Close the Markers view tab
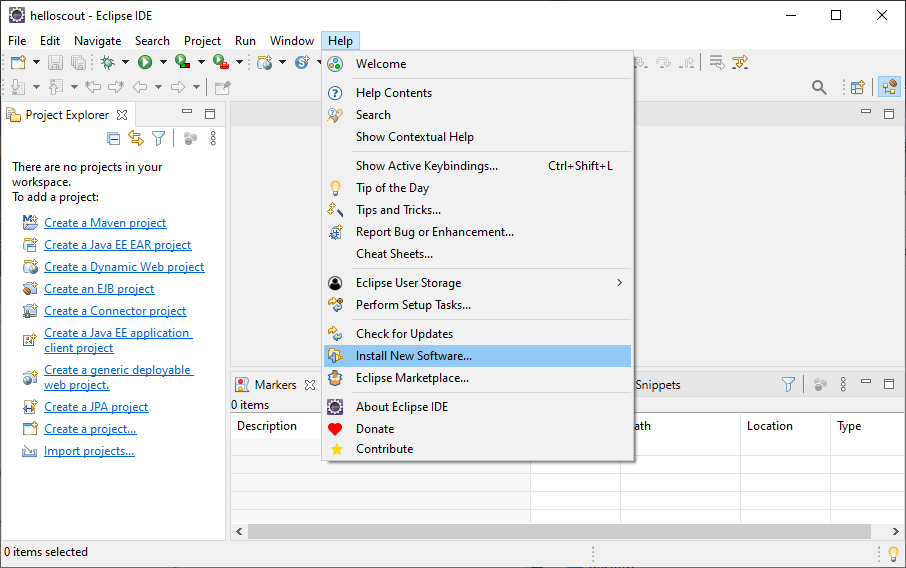This screenshot has height=568, width=906. pyautogui.click(x=310, y=385)
